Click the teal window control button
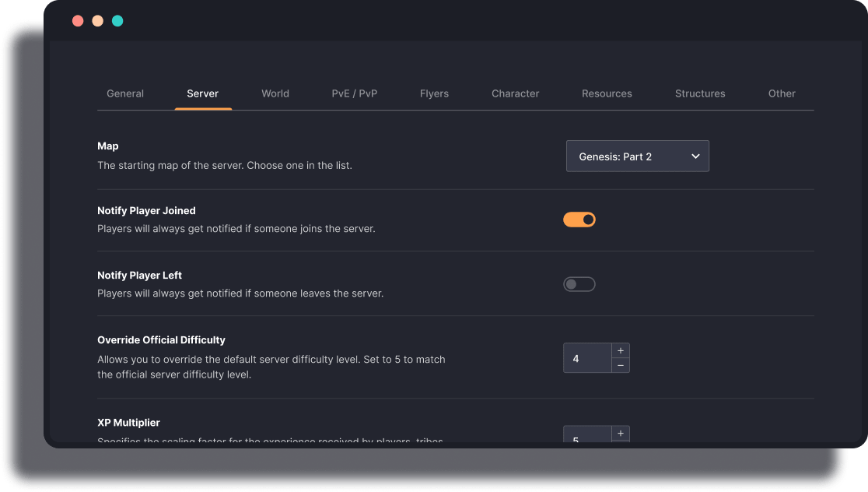The width and height of the screenshot is (868, 492). (x=117, y=20)
